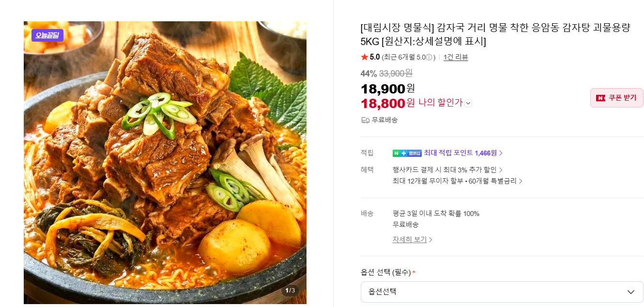Screen dimensions: 644x307
Task: Click the red star rating icon
Action: pos(365,57)
